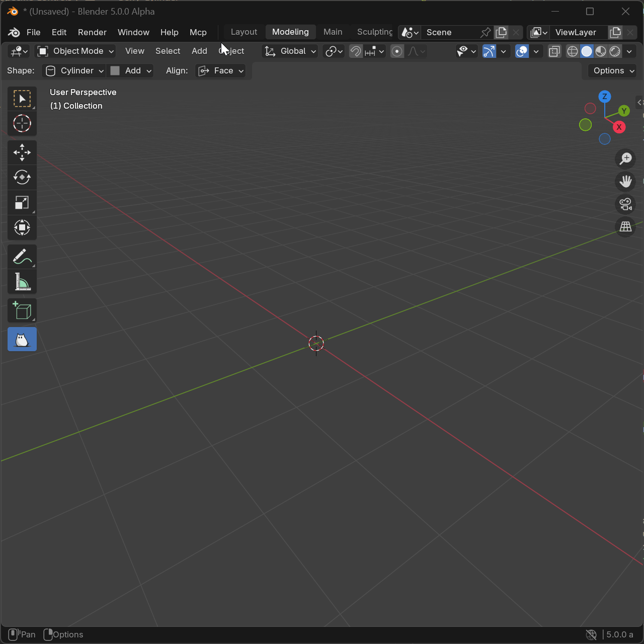Click the zoom magnifier viewport icon

pyautogui.click(x=625, y=159)
